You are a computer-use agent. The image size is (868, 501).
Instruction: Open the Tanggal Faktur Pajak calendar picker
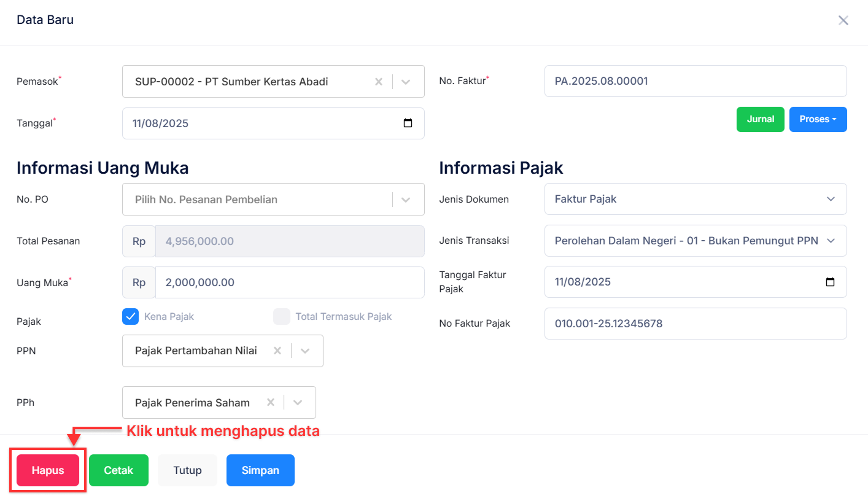[x=830, y=282]
